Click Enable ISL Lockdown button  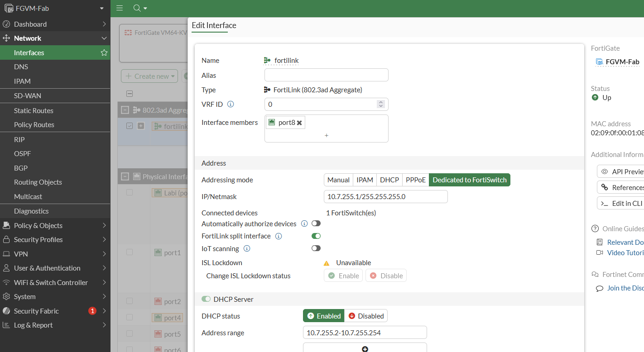[343, 276]
